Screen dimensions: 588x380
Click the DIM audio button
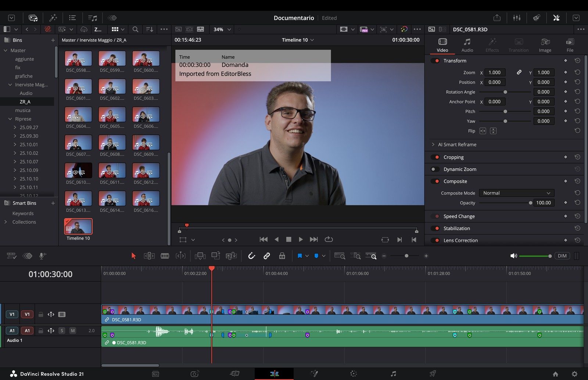pos(562,256)
